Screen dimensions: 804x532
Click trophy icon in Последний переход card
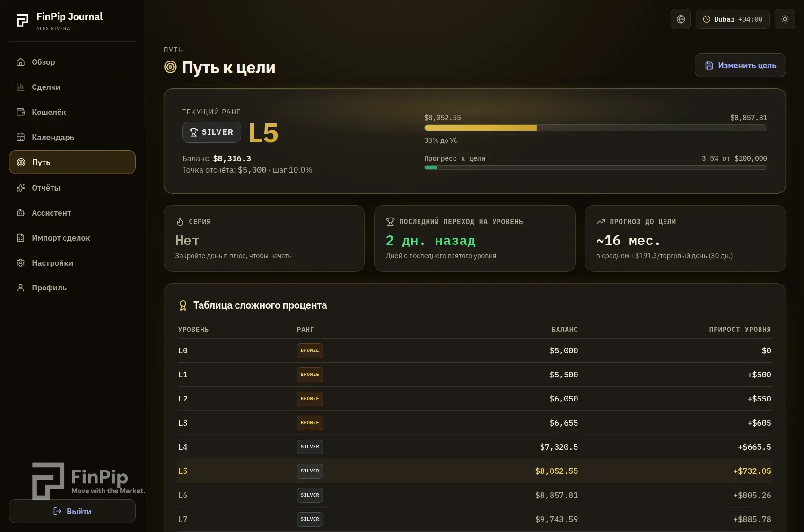coord(390,222)
